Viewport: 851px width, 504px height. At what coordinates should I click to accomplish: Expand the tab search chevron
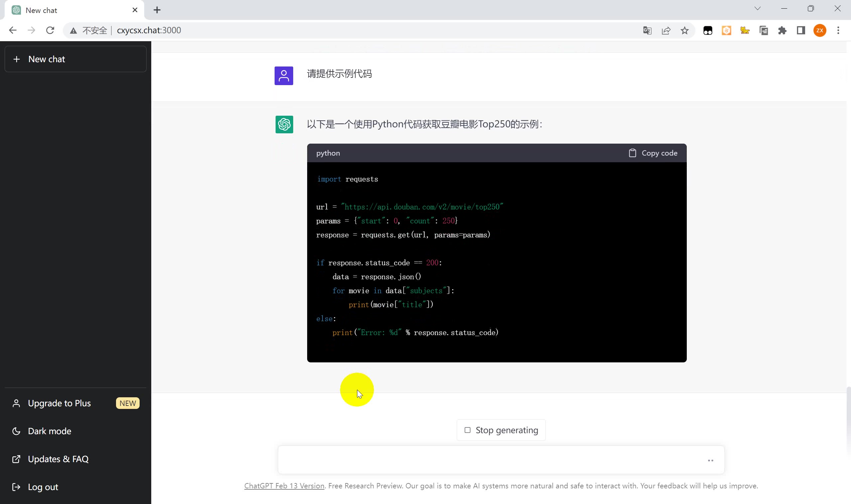[x=757, y=9]
